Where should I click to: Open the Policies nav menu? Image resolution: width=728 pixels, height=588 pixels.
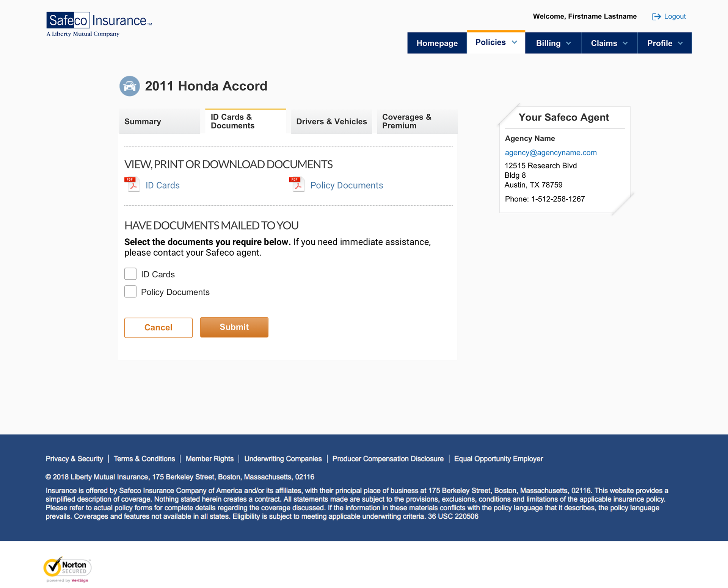(496, 42)
